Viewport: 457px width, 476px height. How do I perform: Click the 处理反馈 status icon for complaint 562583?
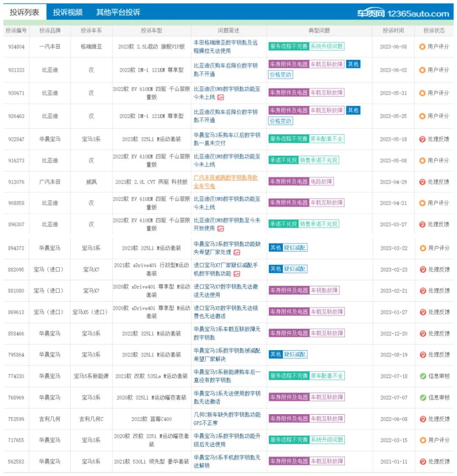[x=423, y=462]
